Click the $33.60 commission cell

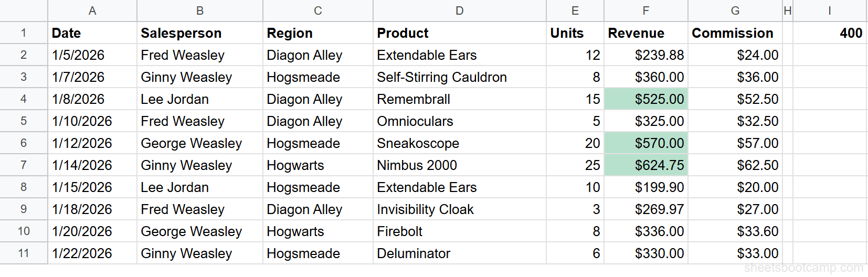(x=735, y=231)
